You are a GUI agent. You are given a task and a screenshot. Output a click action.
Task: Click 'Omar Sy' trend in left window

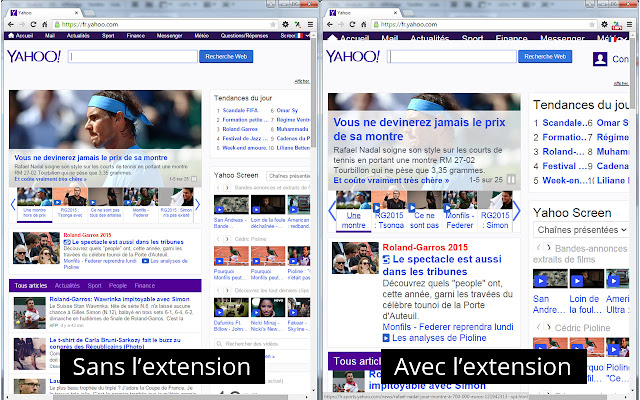tap(287, 110)
